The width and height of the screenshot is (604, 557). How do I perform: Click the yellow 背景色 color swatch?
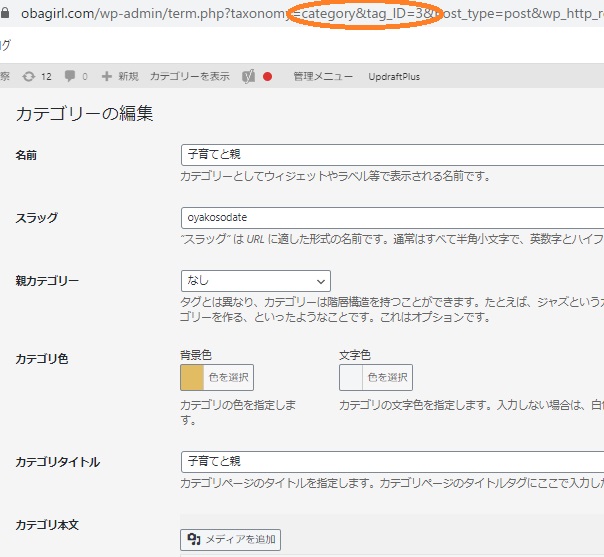(x=192, y=377)
